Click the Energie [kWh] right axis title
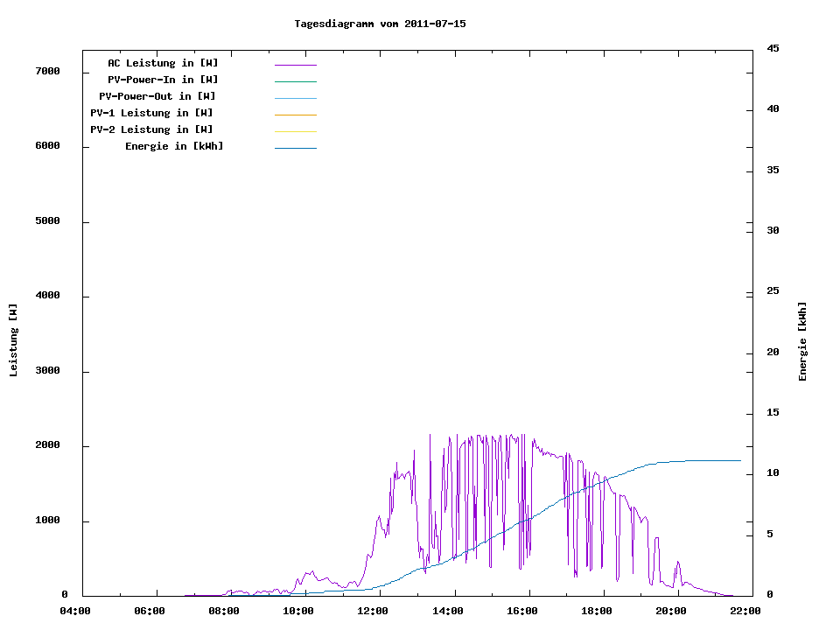This screenshot has width=840, height=630. click(x=802, y=342)
